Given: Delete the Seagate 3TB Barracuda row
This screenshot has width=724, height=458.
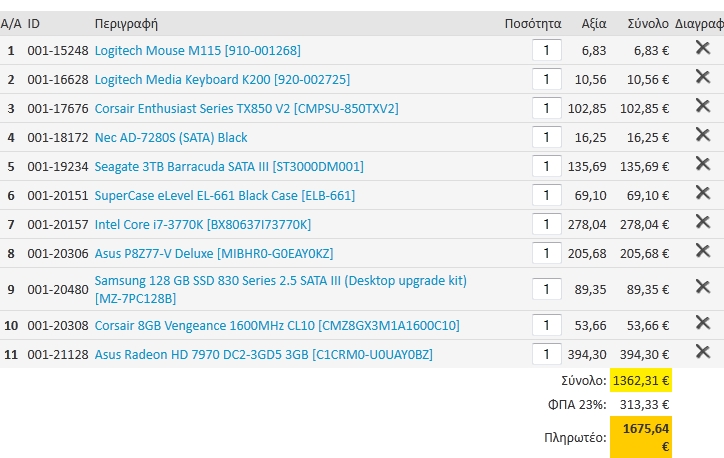Looking at the screenshot, I should 703,164.
